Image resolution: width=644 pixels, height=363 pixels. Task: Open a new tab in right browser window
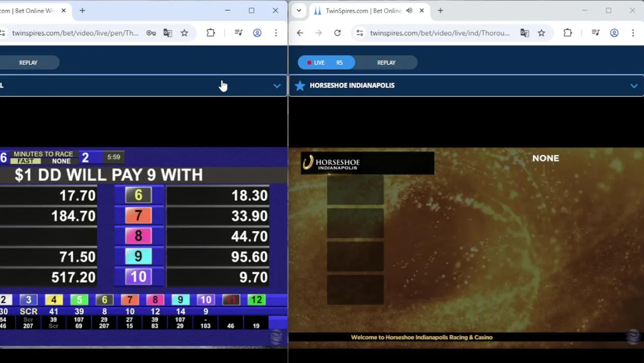440,11
